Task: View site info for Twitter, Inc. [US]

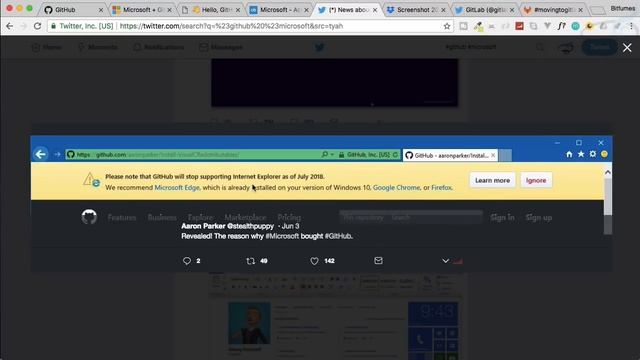Action: click(82, 26)
